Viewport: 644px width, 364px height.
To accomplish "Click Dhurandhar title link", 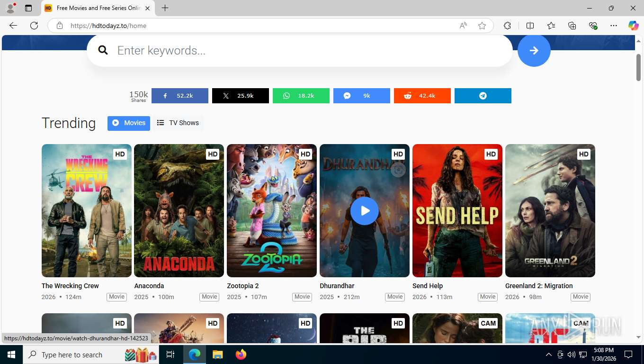I will pos(337,286).
